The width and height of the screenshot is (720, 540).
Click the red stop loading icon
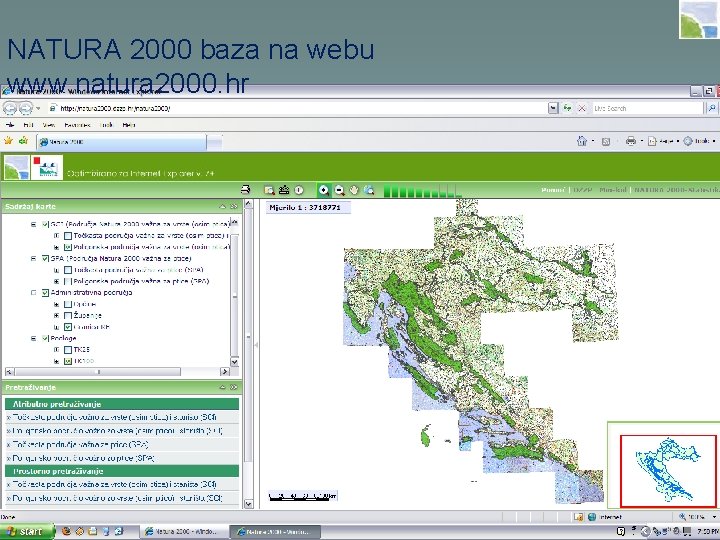point(582,108)
